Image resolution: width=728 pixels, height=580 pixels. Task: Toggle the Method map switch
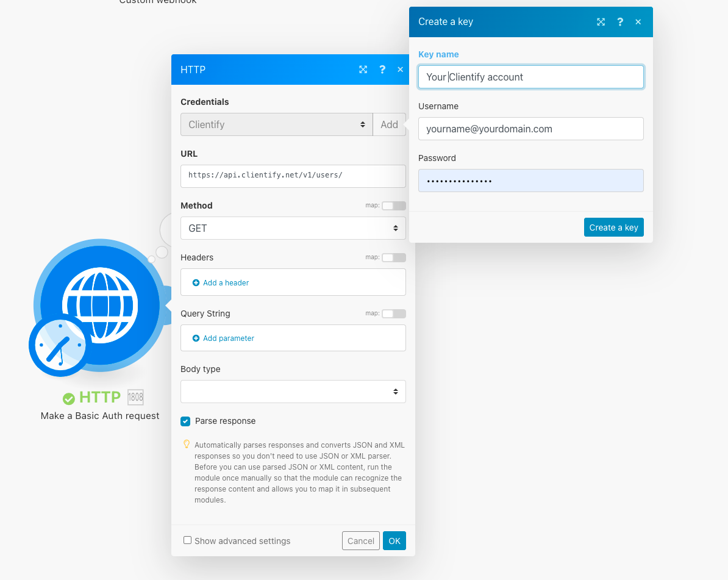coord(394,206)
